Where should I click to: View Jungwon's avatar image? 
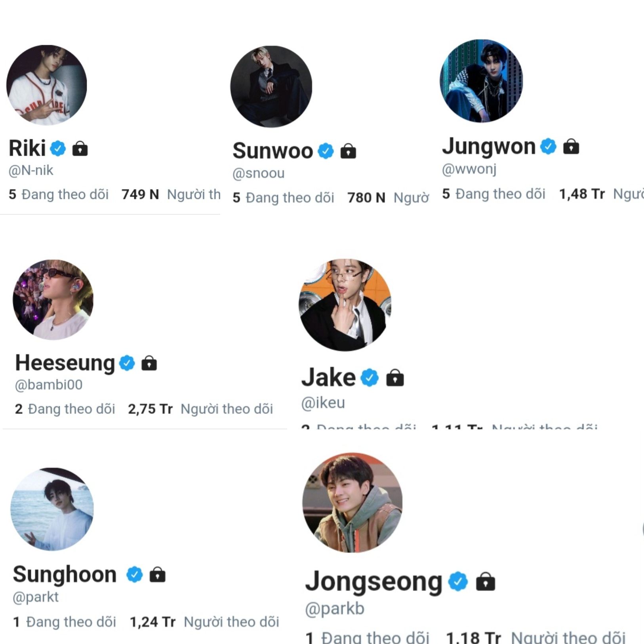coord(481,81)
